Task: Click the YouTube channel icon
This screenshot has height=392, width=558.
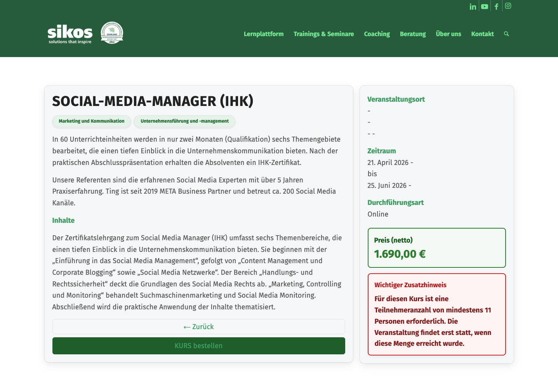Action: pyautogui.click(x=485, y=7)
